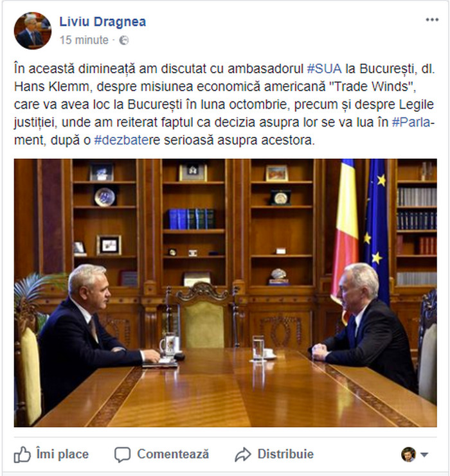This screenshot has height=476, width=450.
Task: Click the thumbs-up like icon
Action: pos(22,455)
